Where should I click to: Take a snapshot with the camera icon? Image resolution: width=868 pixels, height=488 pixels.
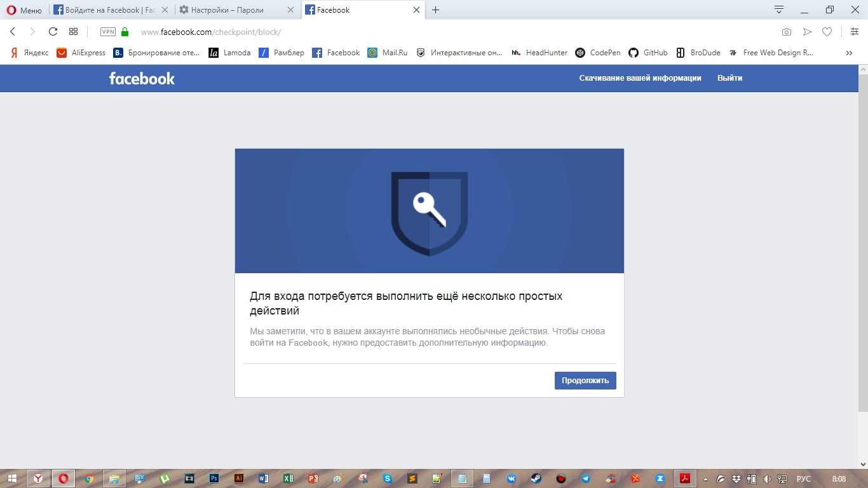click(787, 32)
